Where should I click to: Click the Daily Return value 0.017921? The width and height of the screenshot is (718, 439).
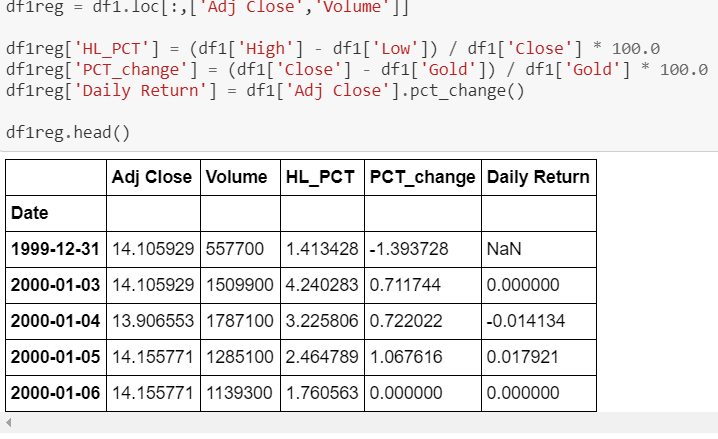tap(522, 357)
